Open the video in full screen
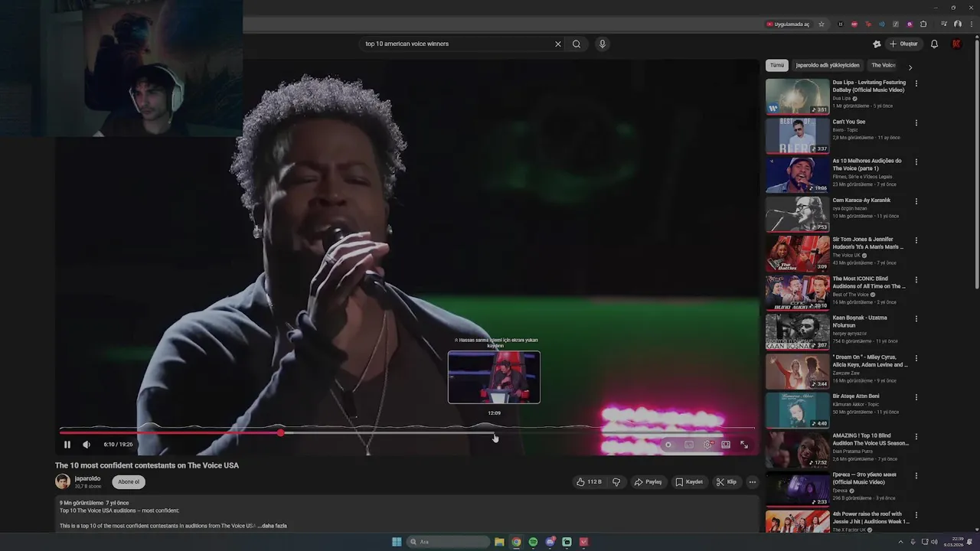 744,445
